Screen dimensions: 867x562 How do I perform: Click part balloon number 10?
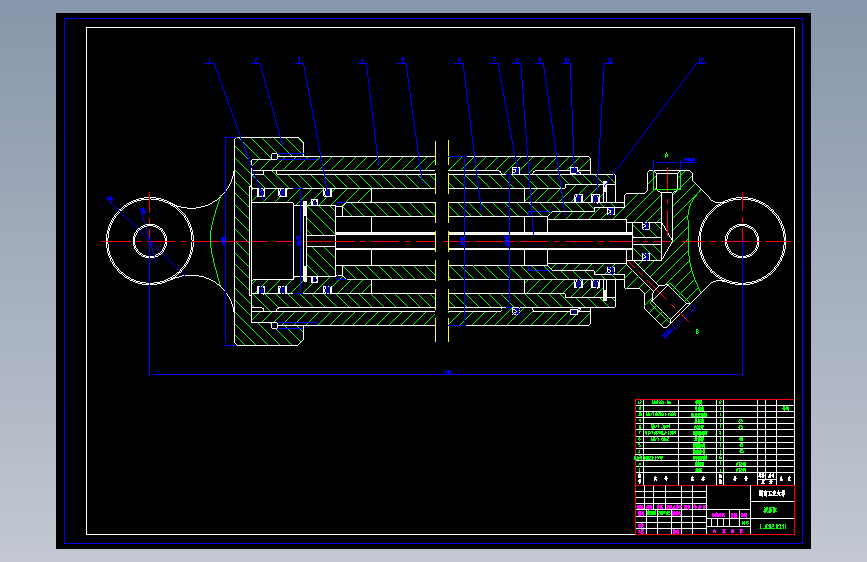click(567, 60)
